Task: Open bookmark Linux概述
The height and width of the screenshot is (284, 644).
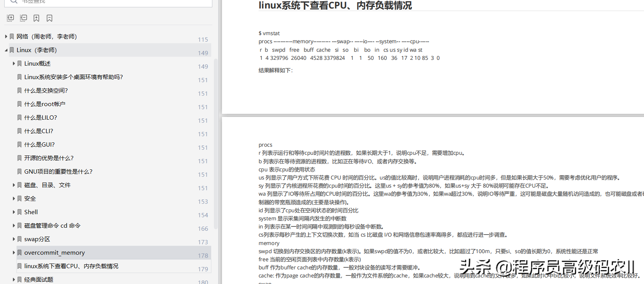Action: click(x=37, y=63)
